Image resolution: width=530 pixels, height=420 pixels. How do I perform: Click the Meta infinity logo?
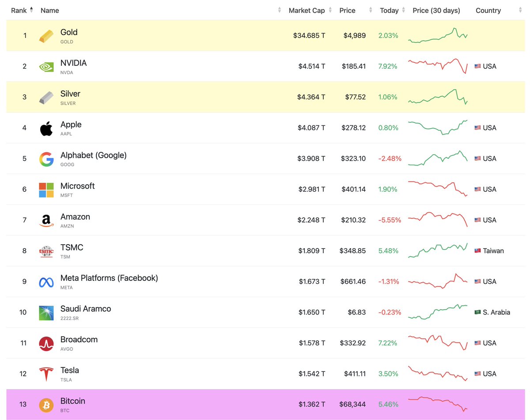(x=46, y=281)
